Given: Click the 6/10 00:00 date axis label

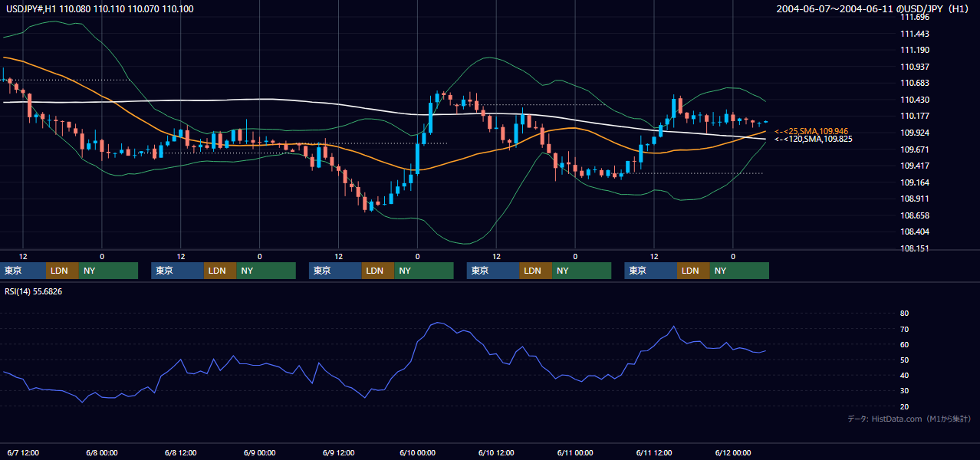Looking at the screenshot, I should (417, 452).
